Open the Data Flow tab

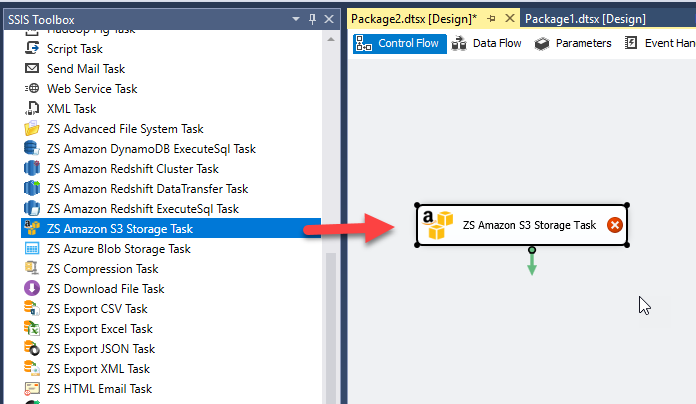[486, 44]
